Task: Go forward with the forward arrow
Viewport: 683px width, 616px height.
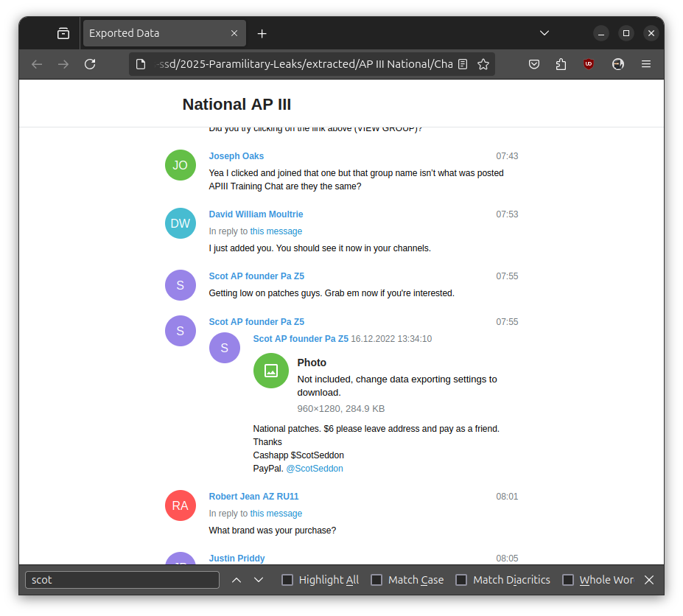Action: pyautogui.click(x=63, y=65)
